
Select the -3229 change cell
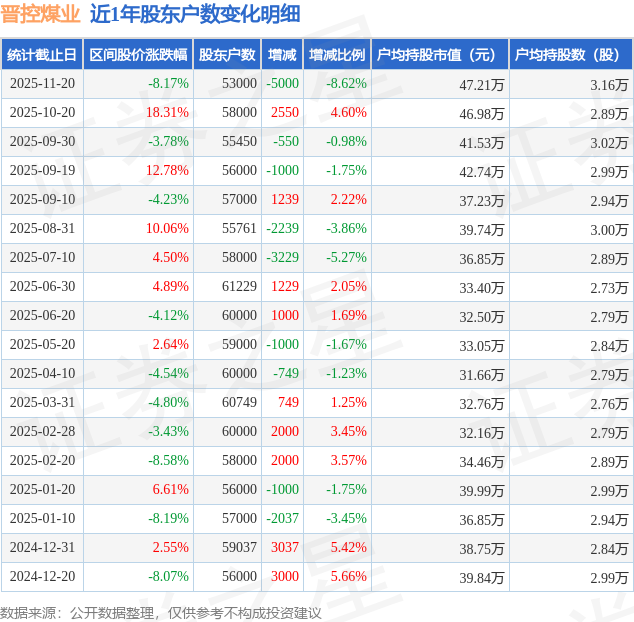(x=283, y=258)
